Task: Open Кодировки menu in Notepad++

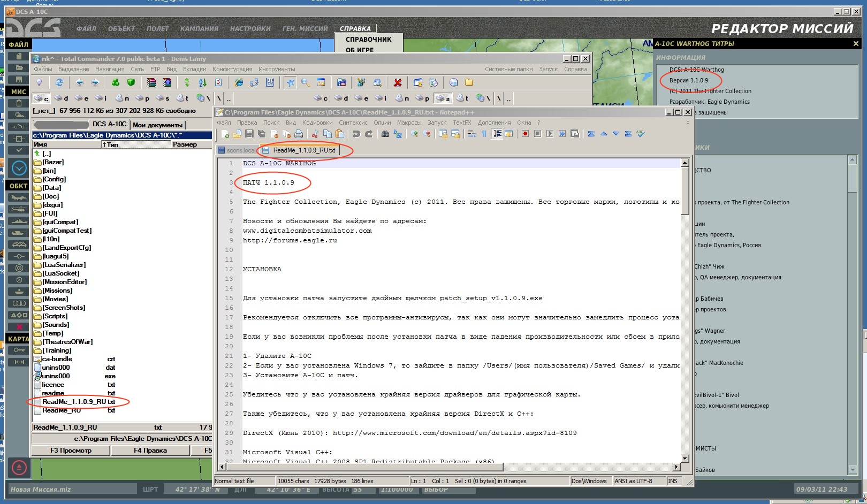Action: 317,123
